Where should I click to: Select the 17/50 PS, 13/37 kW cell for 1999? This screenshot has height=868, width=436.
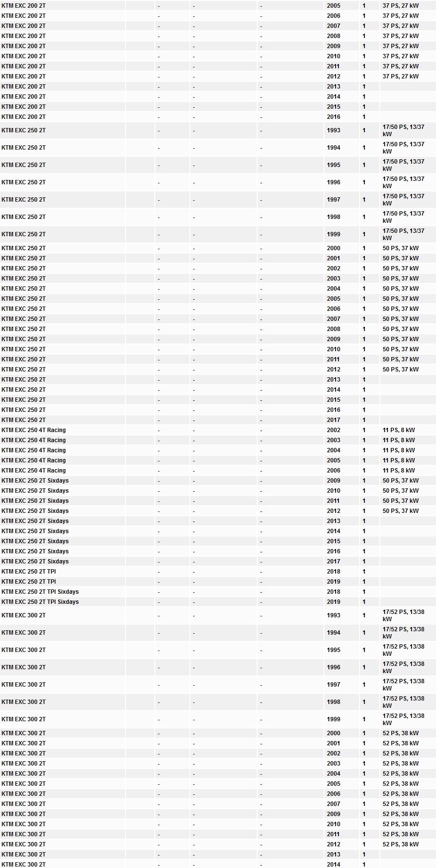click(403, 234)
